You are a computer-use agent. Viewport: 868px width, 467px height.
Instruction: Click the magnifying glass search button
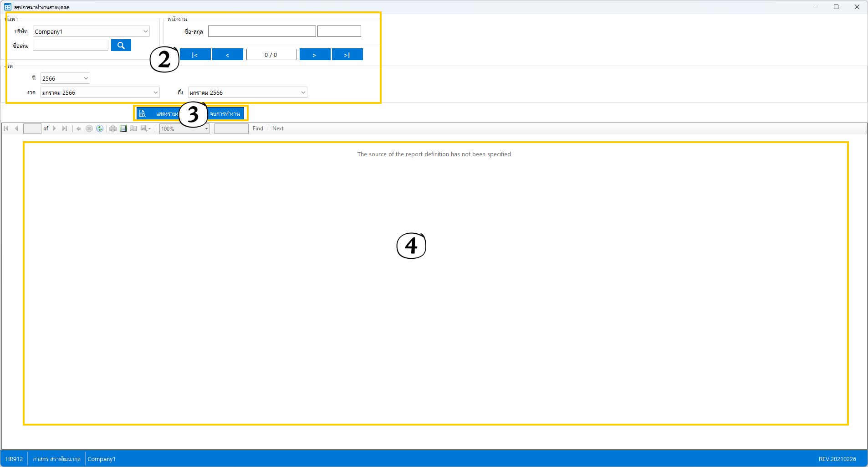tap(121, 46)
